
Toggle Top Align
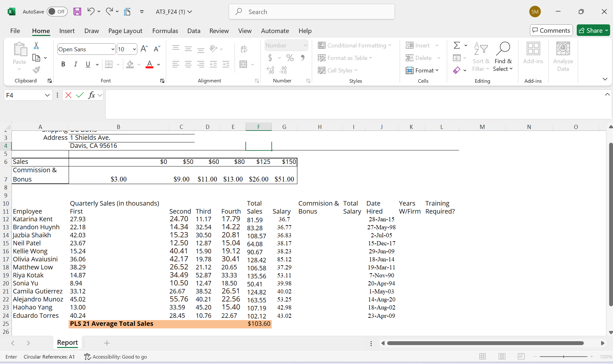tap(175, 49)
